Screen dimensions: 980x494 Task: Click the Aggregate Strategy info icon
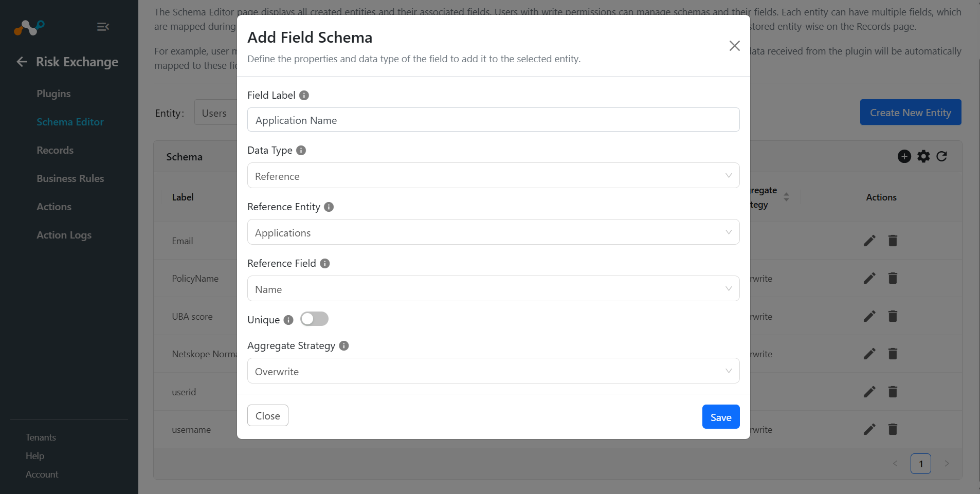click(x=344, y=345)
